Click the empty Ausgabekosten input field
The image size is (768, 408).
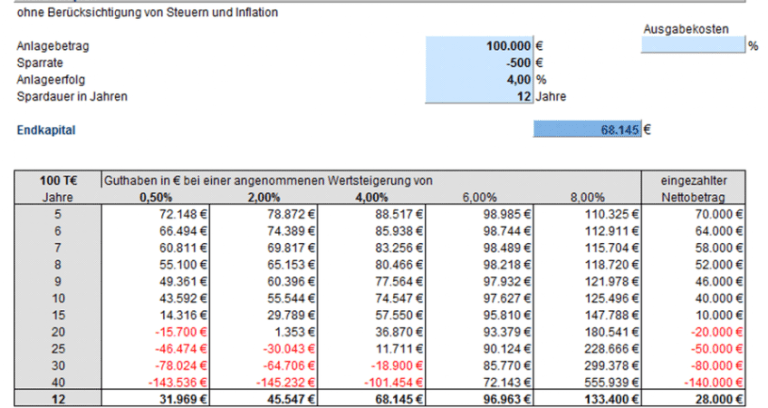692,46
